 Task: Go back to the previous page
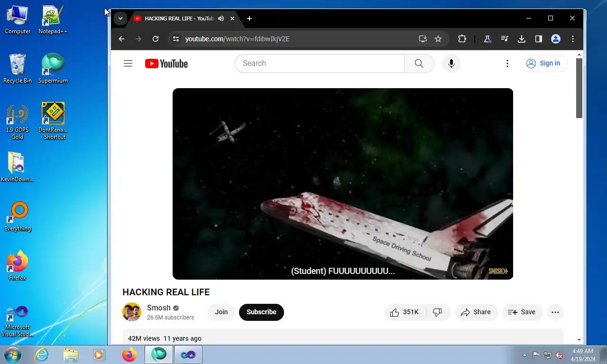121,39
